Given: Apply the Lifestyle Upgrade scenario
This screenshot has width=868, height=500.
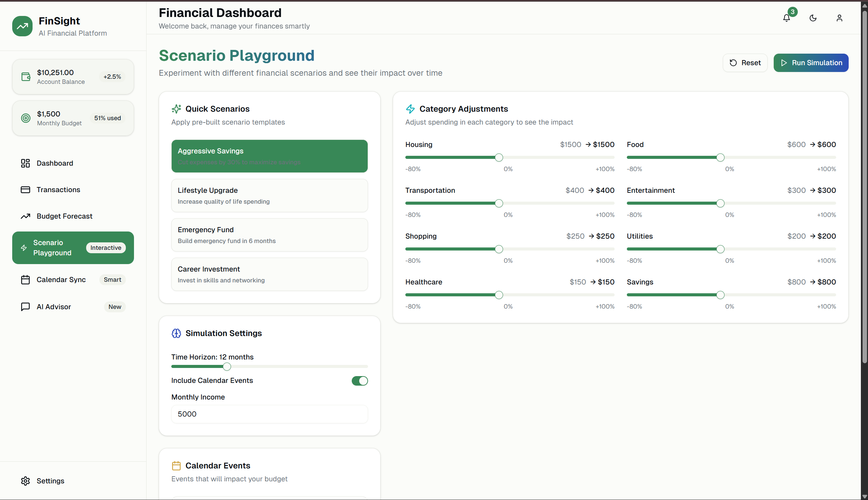Looking at the screenshot, I should pos(269,196).
